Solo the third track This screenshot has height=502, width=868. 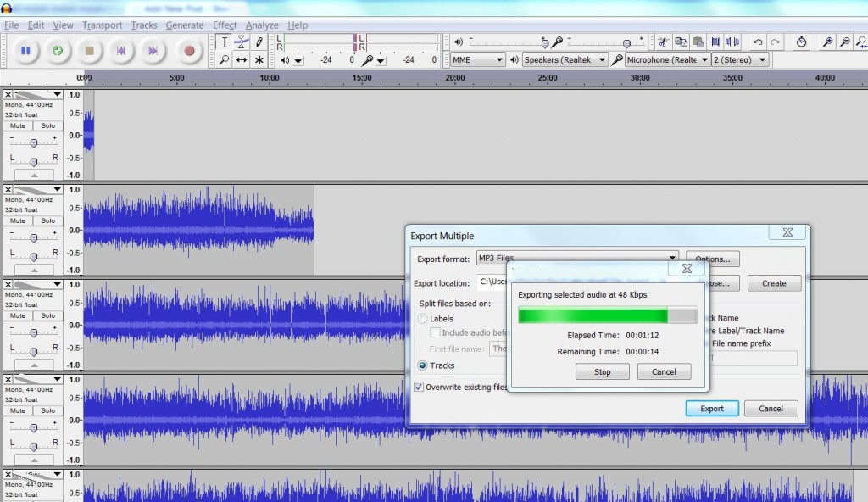coord(48,315)
